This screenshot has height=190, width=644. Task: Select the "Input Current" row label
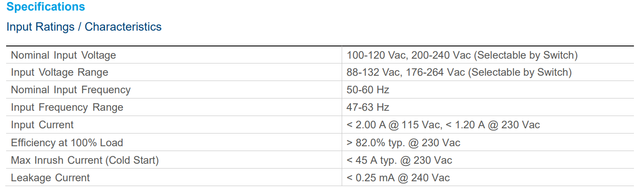click(42, 125)
